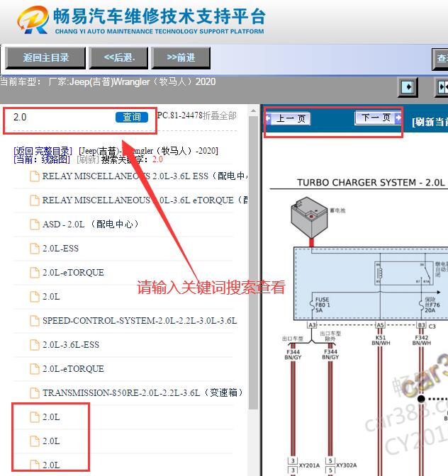
Task: Click the TURBO CHARGER SYSTEM - 2.0L title
Action: point(371,183)
